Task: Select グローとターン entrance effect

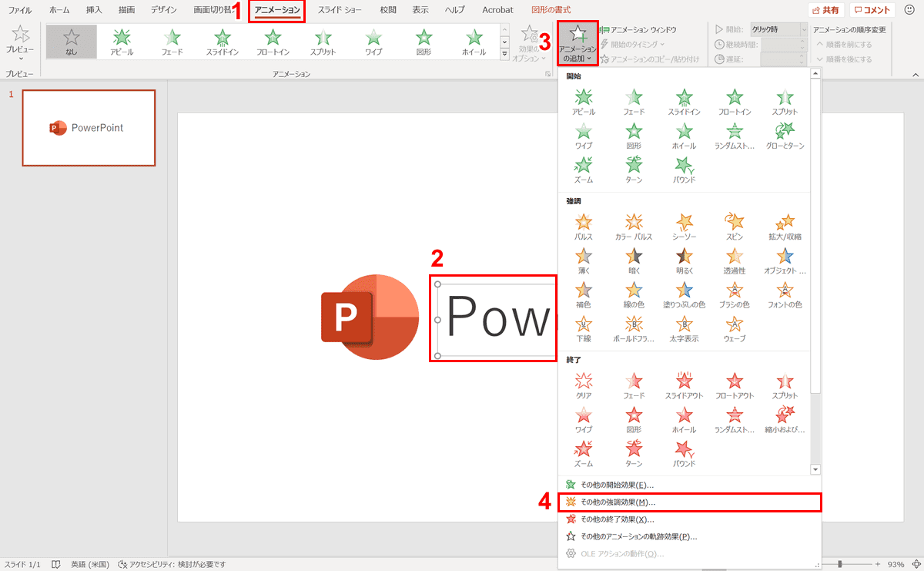Action: click(785, 136)
